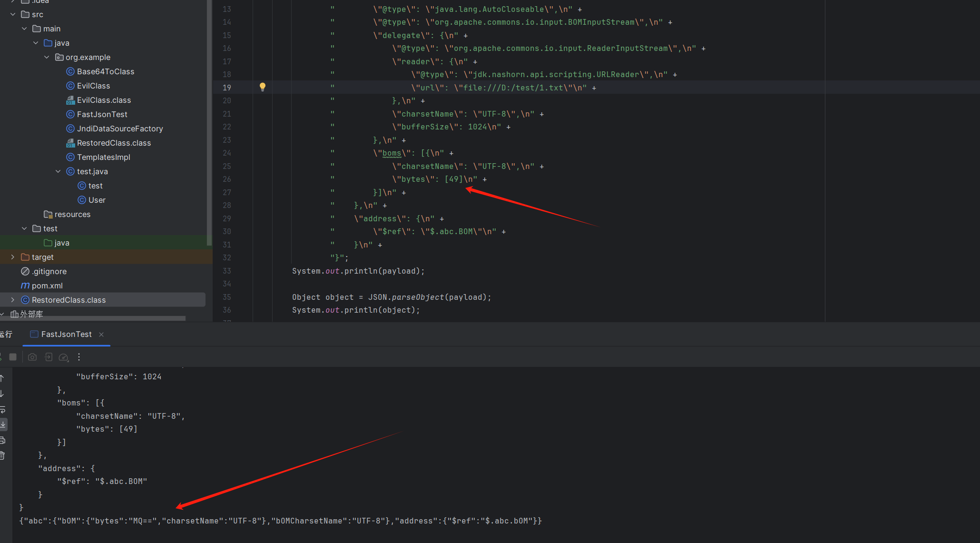The image size is (980, 543).
Task: Click line number 24 in the gutter
Action: coord(226,153)
